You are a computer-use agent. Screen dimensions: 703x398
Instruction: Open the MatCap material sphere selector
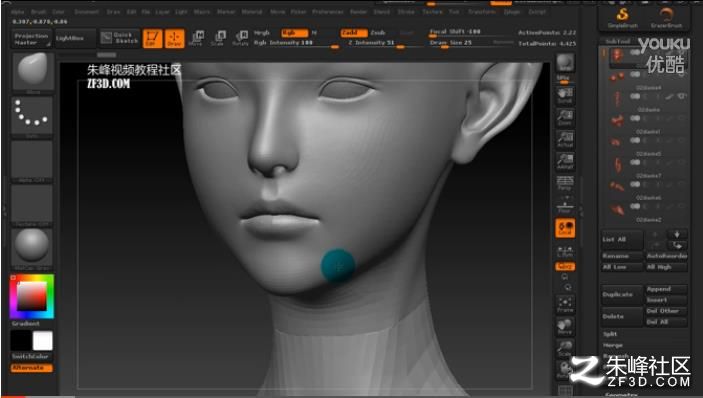(x=32, y=248)
